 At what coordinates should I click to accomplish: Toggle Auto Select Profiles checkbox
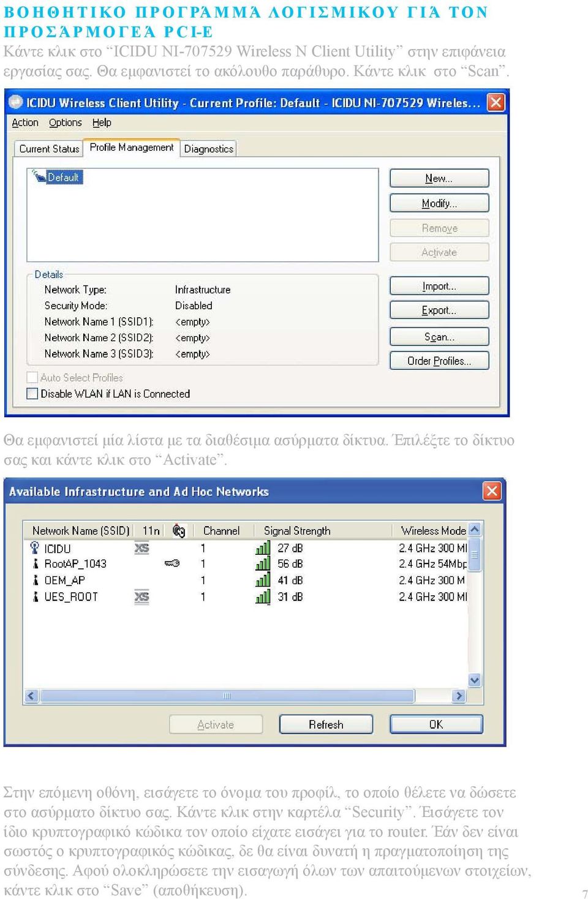click(x=32, y=377)
